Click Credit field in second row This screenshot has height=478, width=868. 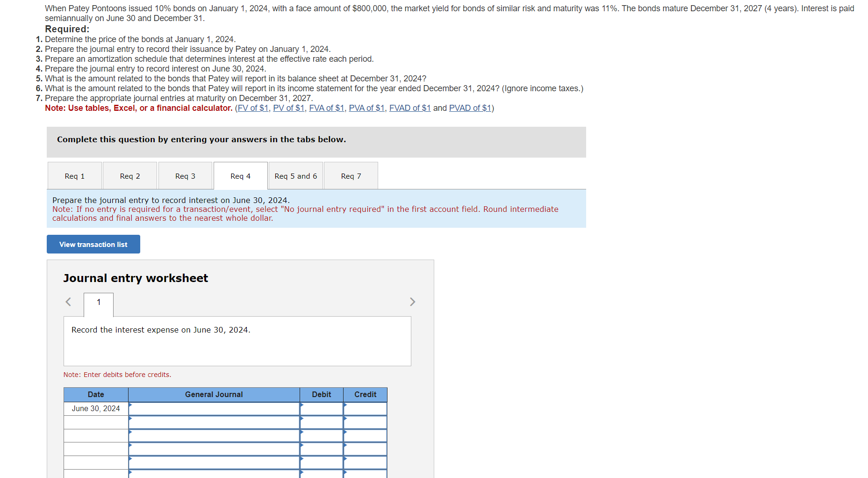[x=365, y=422]
